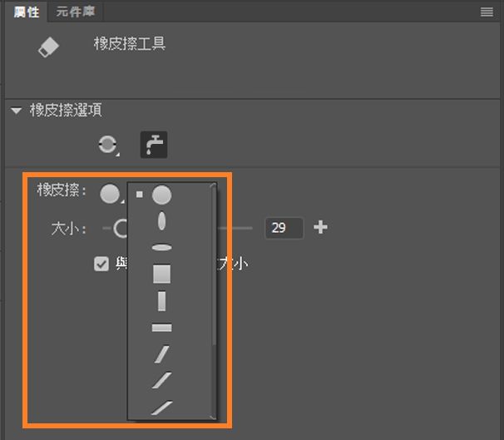The width and height of the screenshot is (504, 440).
Task: Select the vertical oval eraser shape
Action: (x=161, y=220)
